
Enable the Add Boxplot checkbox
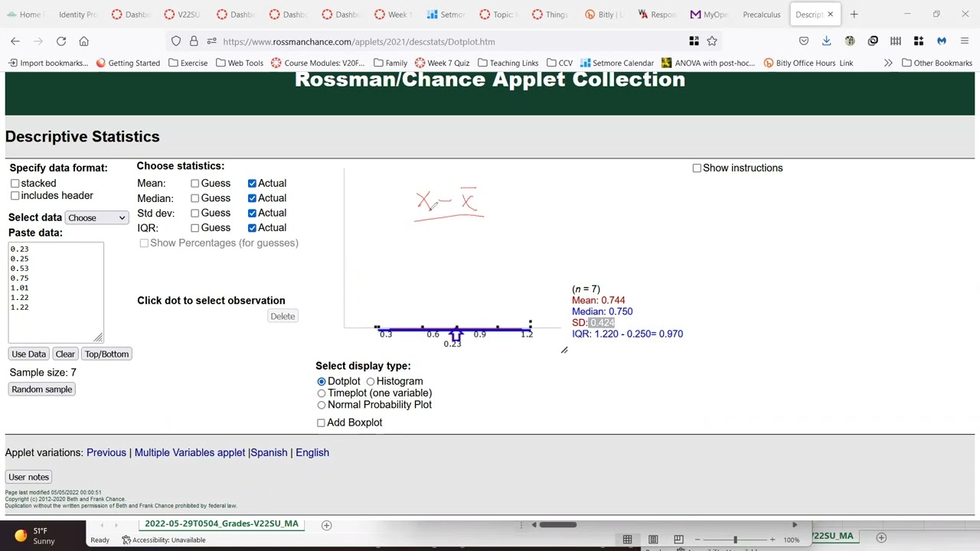pyautogui.click(x=321, y=422)
